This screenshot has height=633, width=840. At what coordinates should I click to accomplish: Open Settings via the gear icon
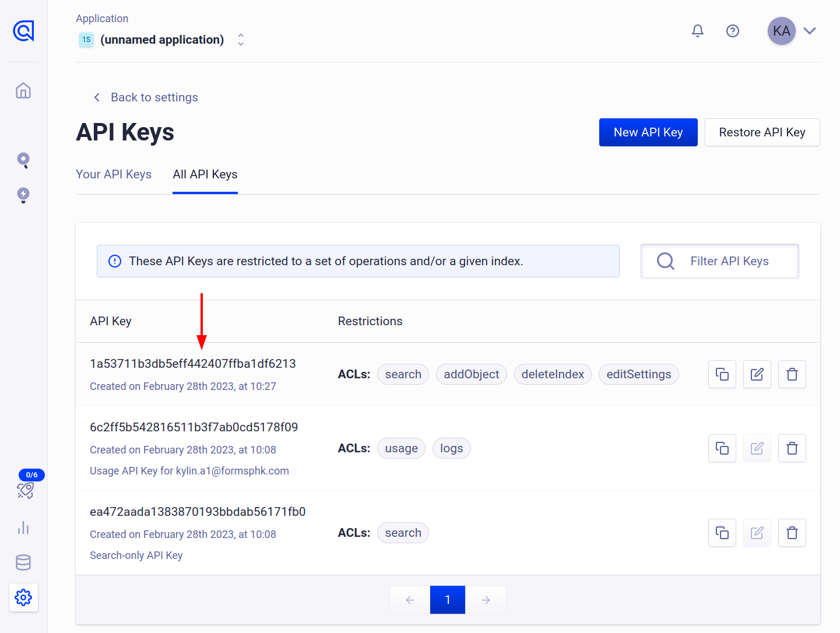click(23, 597)
